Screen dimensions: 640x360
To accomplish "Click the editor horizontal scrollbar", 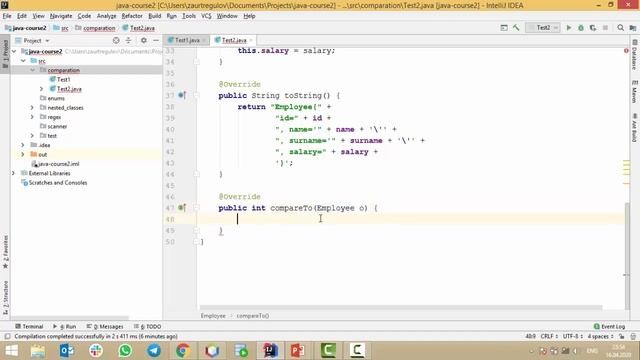I will click(x=401, y=307).
